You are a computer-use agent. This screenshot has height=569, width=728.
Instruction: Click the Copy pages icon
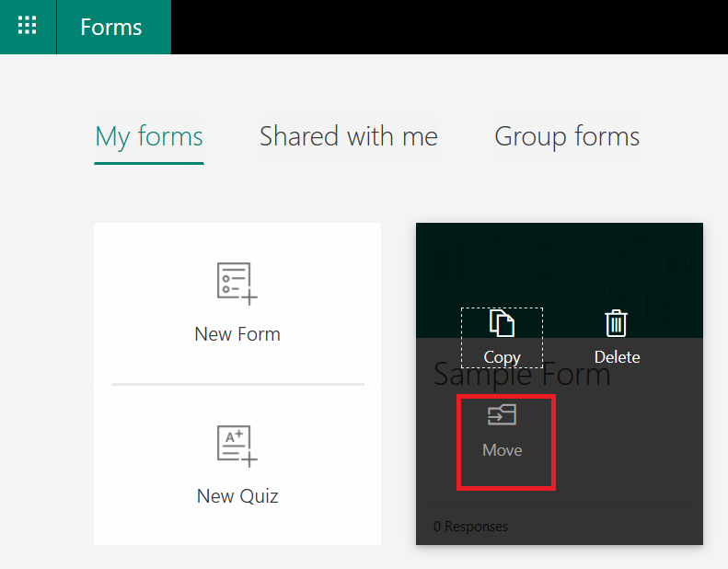pos(502,323)
